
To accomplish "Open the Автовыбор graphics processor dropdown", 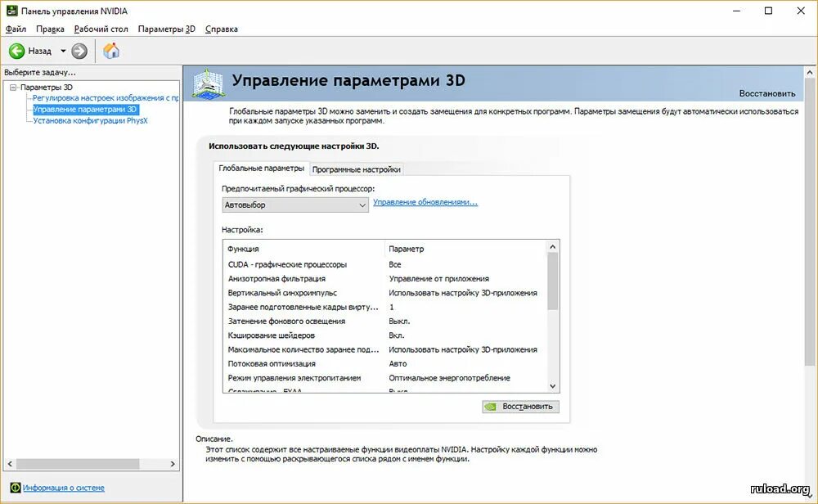I will [295, 205].
